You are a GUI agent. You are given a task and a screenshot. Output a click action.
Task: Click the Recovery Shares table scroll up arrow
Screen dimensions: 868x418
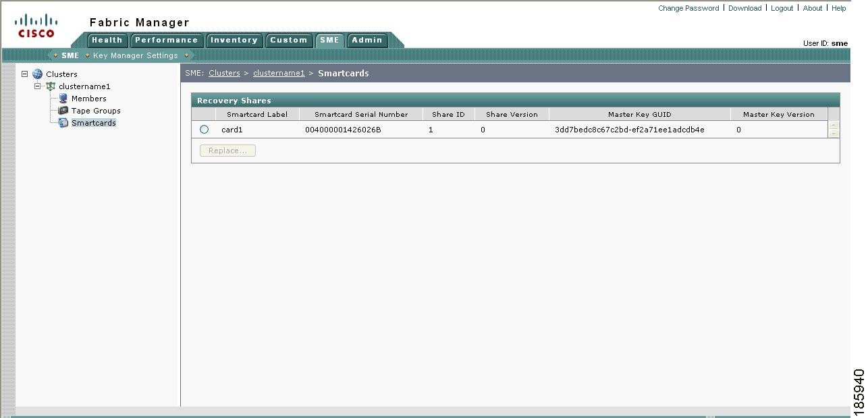coord(834,125)
